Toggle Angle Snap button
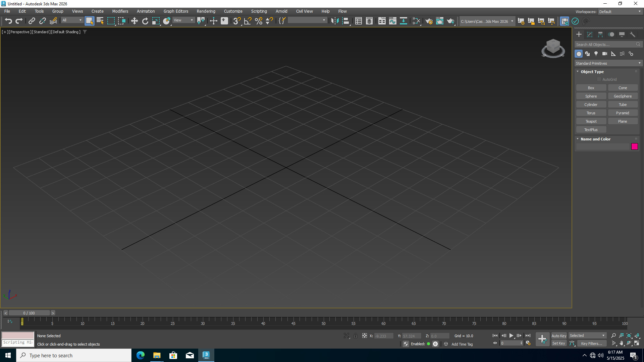The width and height of the screenshot is (644, 362). tap(248, 21)
